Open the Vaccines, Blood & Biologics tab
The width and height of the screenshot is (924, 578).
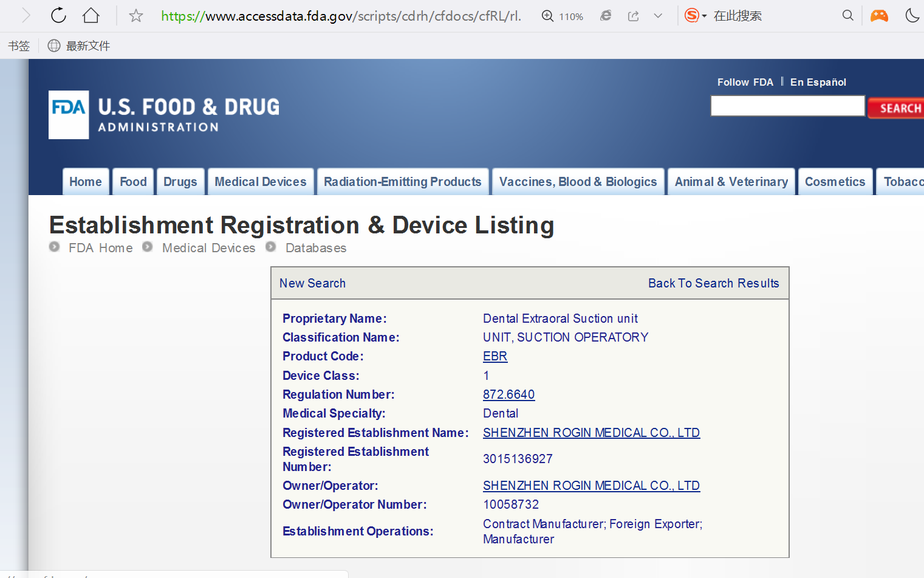[578, 182]
